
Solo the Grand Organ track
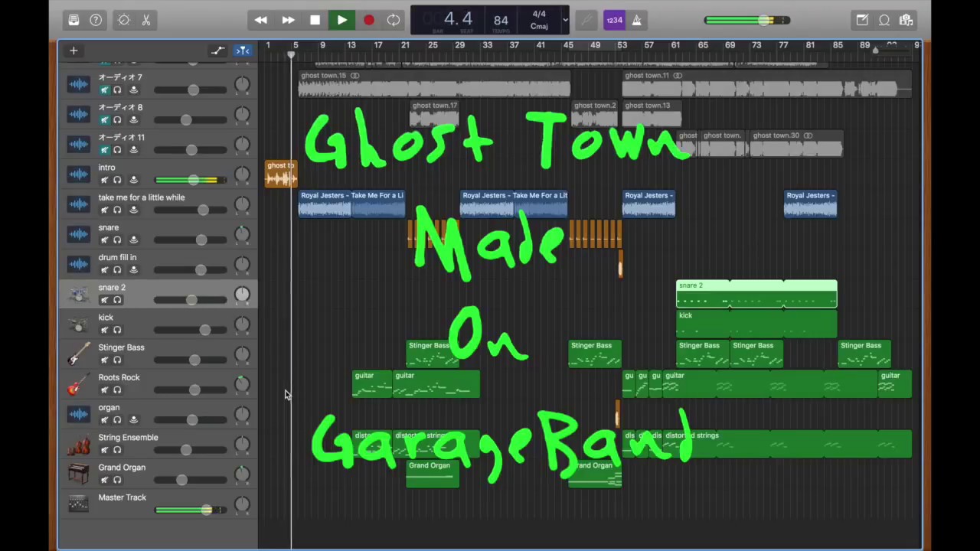tap(117, 480)
